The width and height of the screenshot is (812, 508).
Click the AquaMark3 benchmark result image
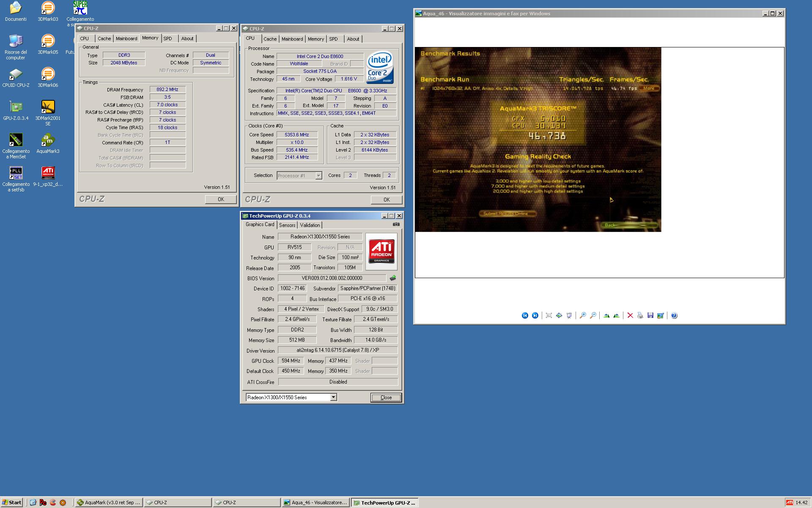(x=538, y=139)
